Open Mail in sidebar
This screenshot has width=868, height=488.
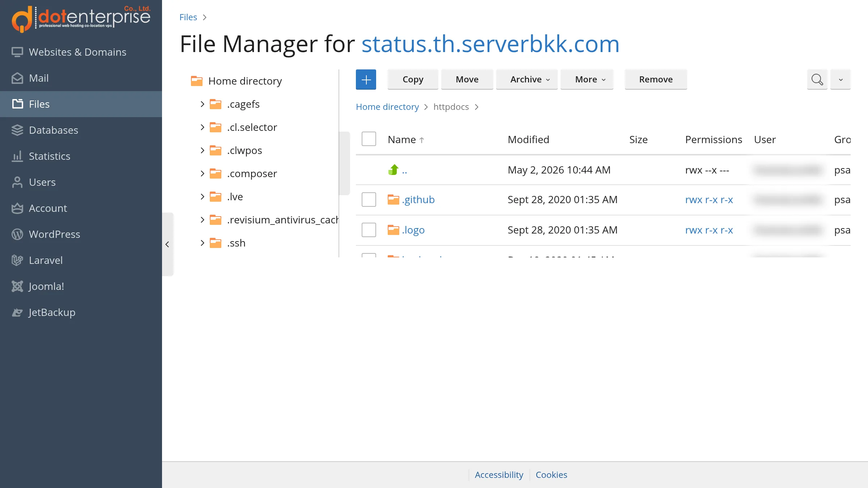[x=81, y=78]
